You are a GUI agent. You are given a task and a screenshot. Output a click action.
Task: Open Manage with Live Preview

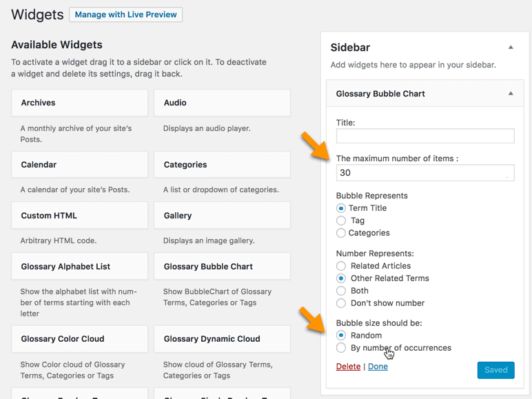pyautogui.click(x=125, y=14)
